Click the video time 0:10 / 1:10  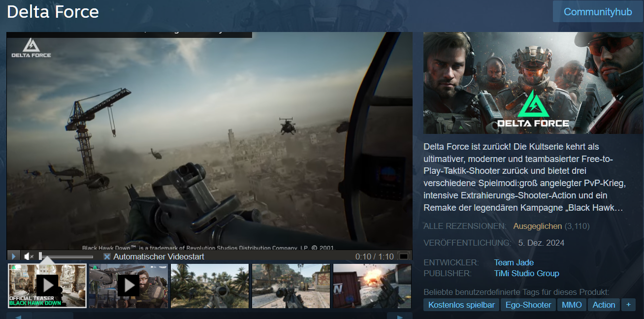[x=375, y=256]
